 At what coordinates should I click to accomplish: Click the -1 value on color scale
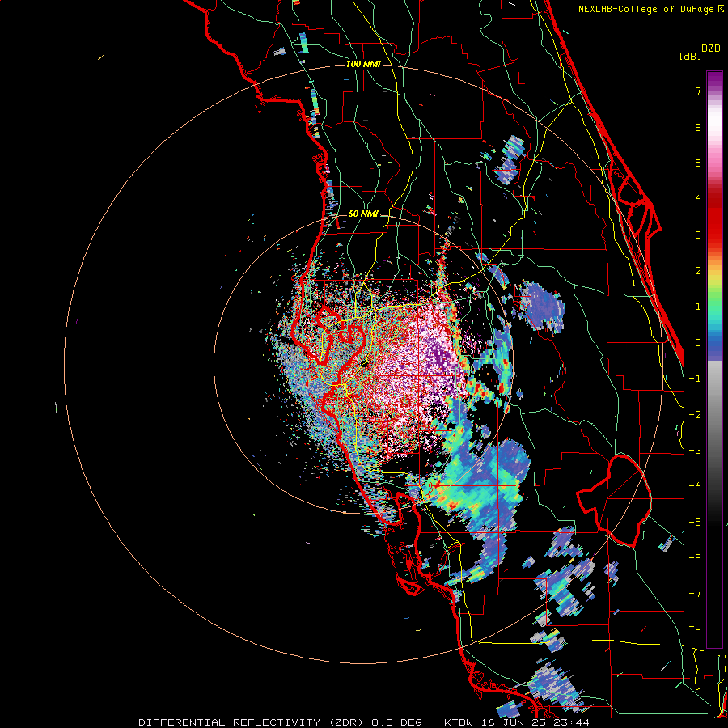point(695,379)
